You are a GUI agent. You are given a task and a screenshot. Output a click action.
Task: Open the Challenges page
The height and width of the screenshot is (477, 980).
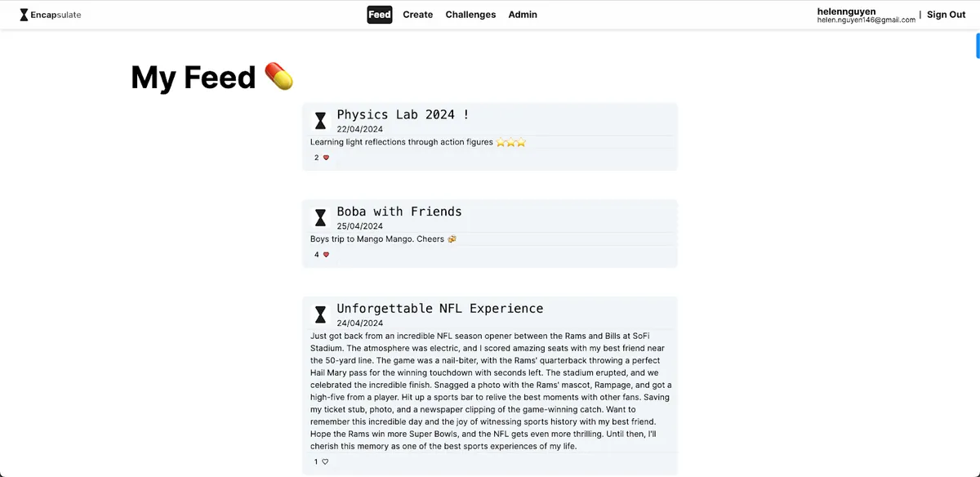[x=470, y=14]
